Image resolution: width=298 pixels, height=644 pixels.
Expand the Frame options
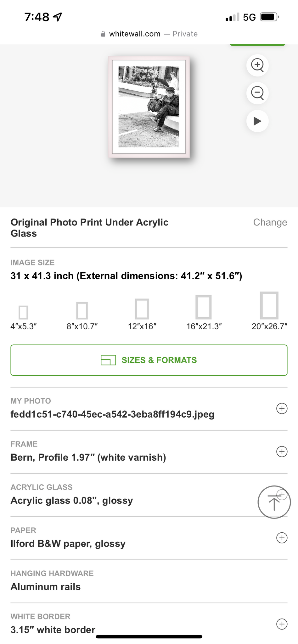pyautogui.click(x=282, y=452)
